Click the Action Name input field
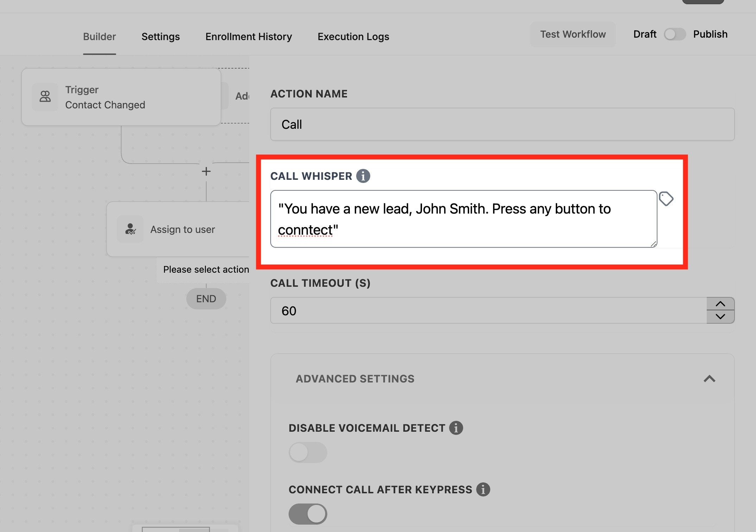Viewport: 756px width, 532px height. 502,124
